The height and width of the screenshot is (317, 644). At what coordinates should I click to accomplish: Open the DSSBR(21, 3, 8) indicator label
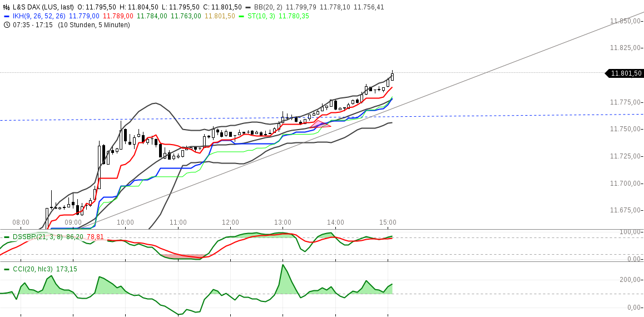pyautogui.click(x=37, y=237)
